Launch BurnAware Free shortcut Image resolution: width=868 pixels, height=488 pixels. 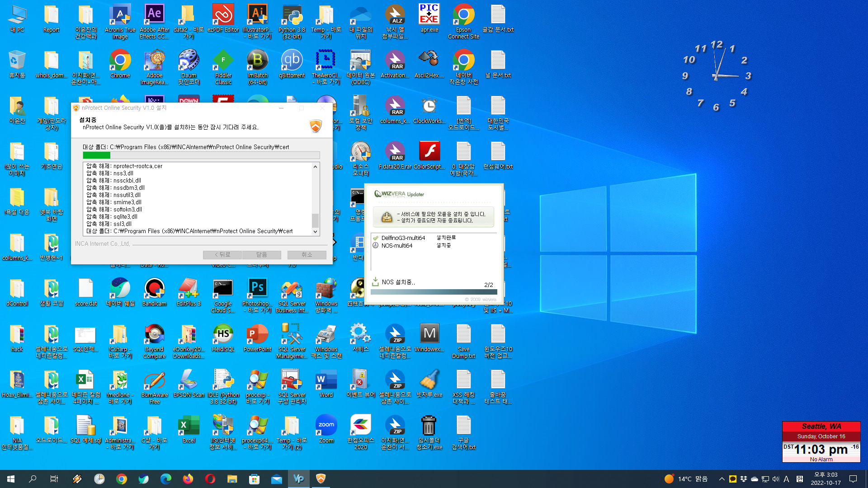pos(154,387)
